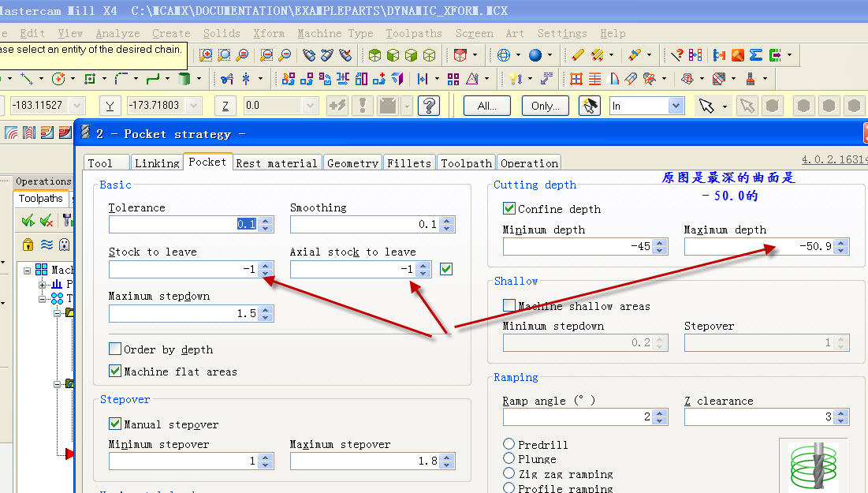Image resolution: width=868 pixels, height=493 pixels.
Task: Toggle the checkbox beside Axial stock to leave
Action: pos(446,269)
